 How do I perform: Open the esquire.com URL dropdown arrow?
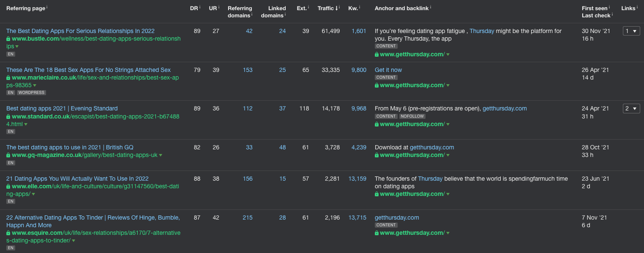click(x=74, y=241)
